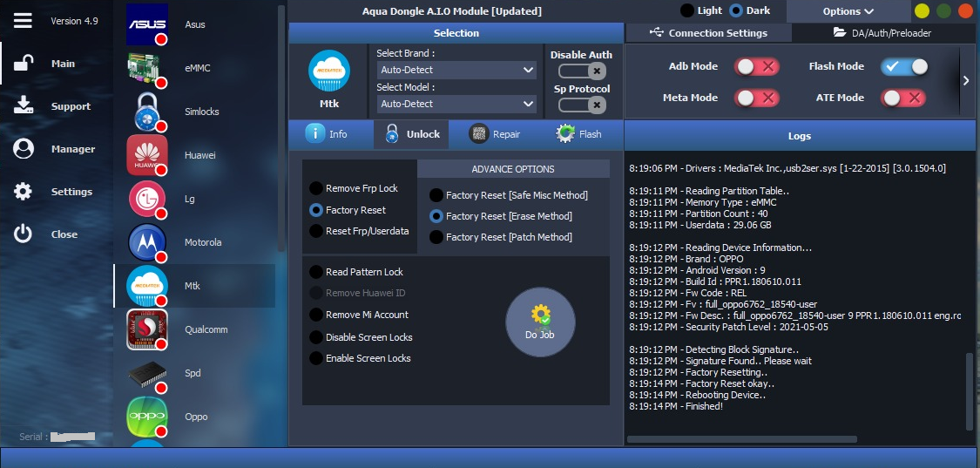Select Factory Reset Patch Method
This screenshot has height=468, width=980.
500,237
